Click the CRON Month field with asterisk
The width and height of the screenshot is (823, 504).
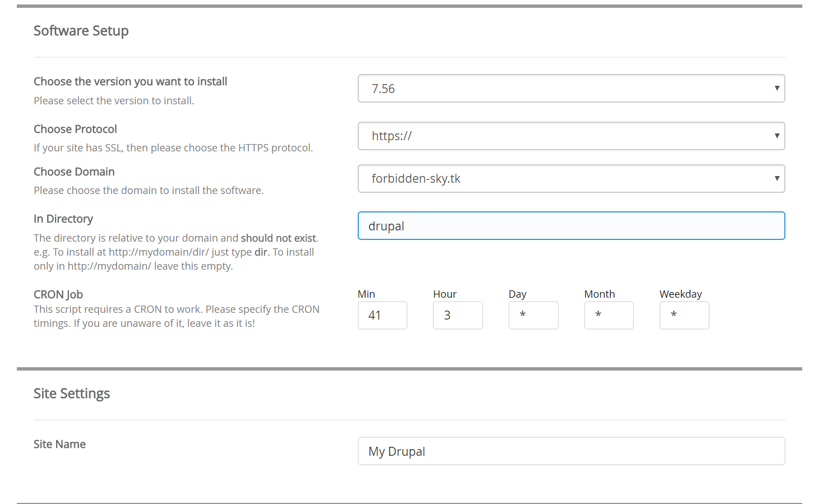coord(609,315)
